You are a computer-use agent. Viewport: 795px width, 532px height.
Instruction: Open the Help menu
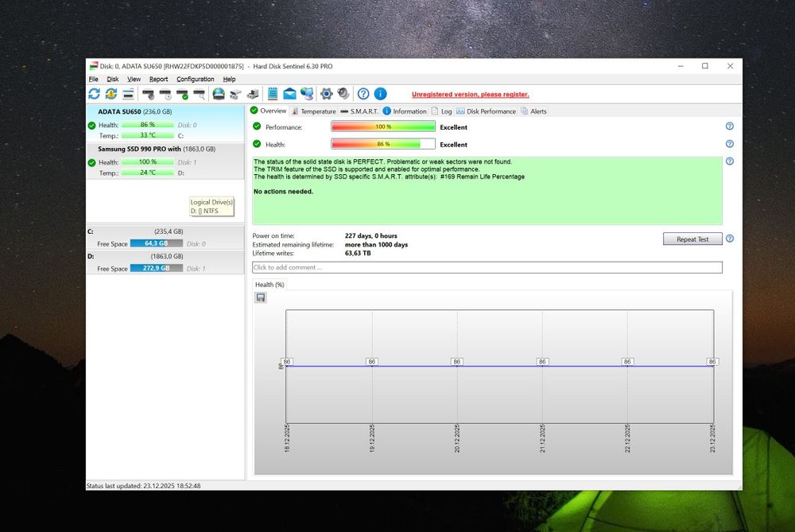229,79
